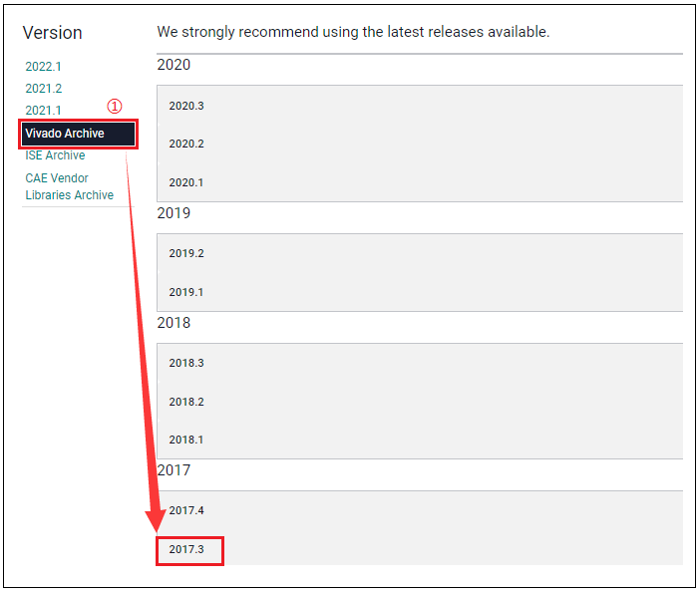Open CAE Vendor Libraries Archive link
Viewport: 700px width, 593px height.
coord(69,186)
